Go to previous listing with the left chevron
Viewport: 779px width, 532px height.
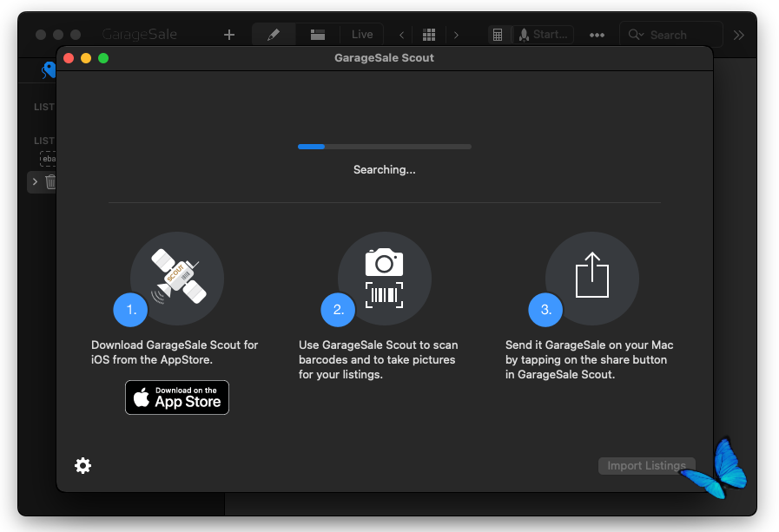tap(402, 35)
